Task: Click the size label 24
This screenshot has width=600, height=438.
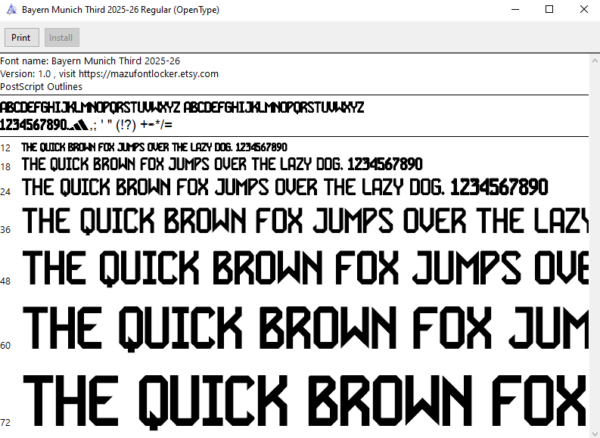Action: [5, 192]
